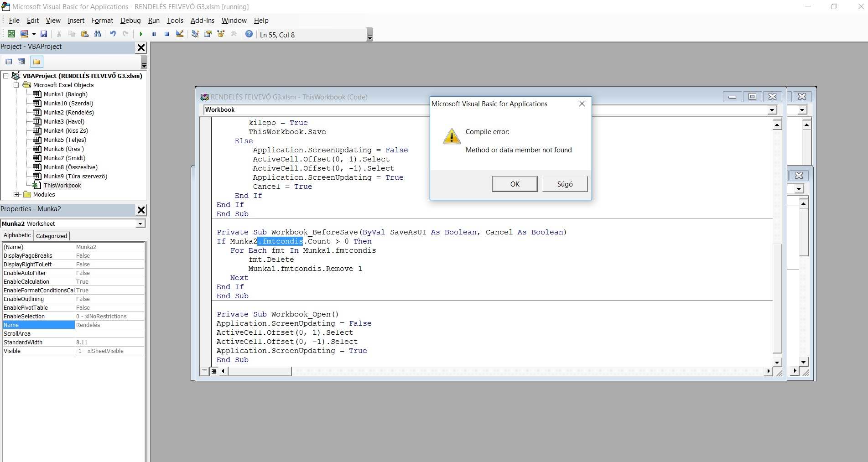This screenshot has width=868, height=462.
Task: Click View Code icon in Project panel
Action: pyautogui.click(x=9, y=62)
